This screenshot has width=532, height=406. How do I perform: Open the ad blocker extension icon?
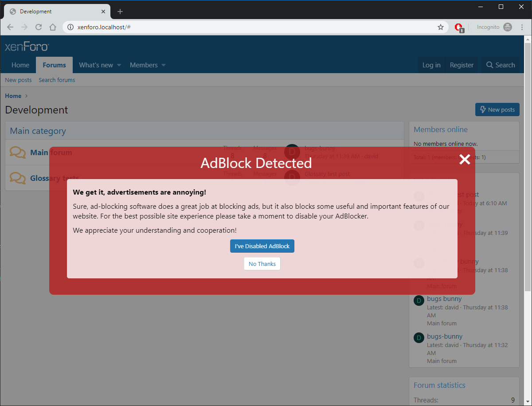459,27
